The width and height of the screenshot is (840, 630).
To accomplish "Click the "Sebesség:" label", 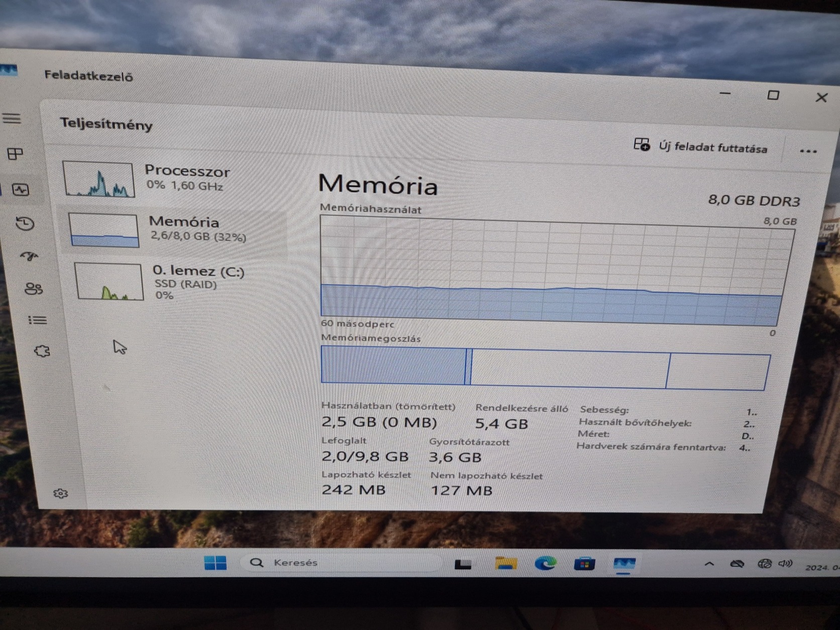I will coord(604,410).
